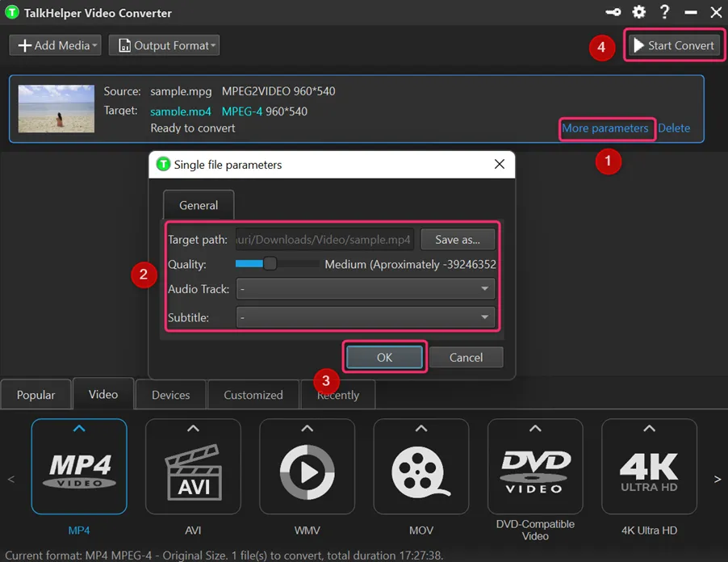Click the Start Convert button
This screenshot has width=728, height=562.
674,45
